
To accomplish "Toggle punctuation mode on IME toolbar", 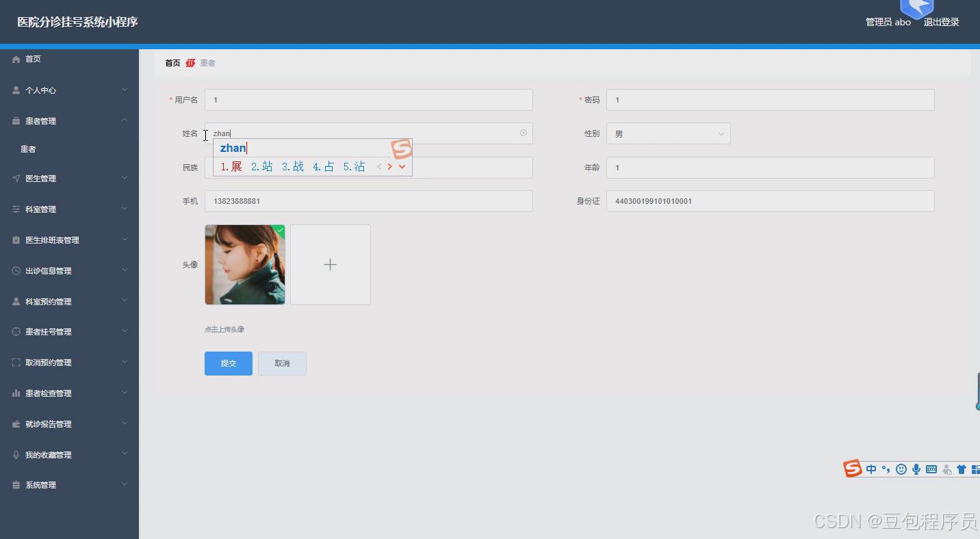I will 886,469.
